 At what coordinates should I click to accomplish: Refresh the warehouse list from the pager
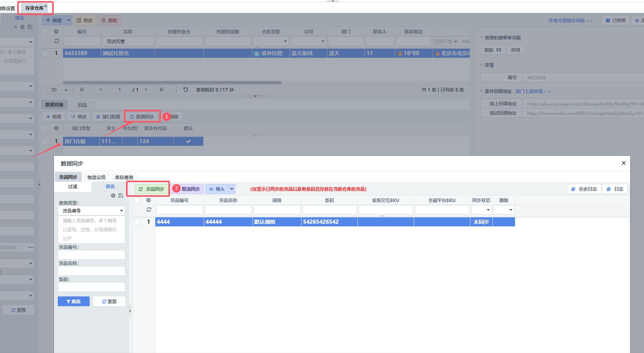[x=185, y=90]
